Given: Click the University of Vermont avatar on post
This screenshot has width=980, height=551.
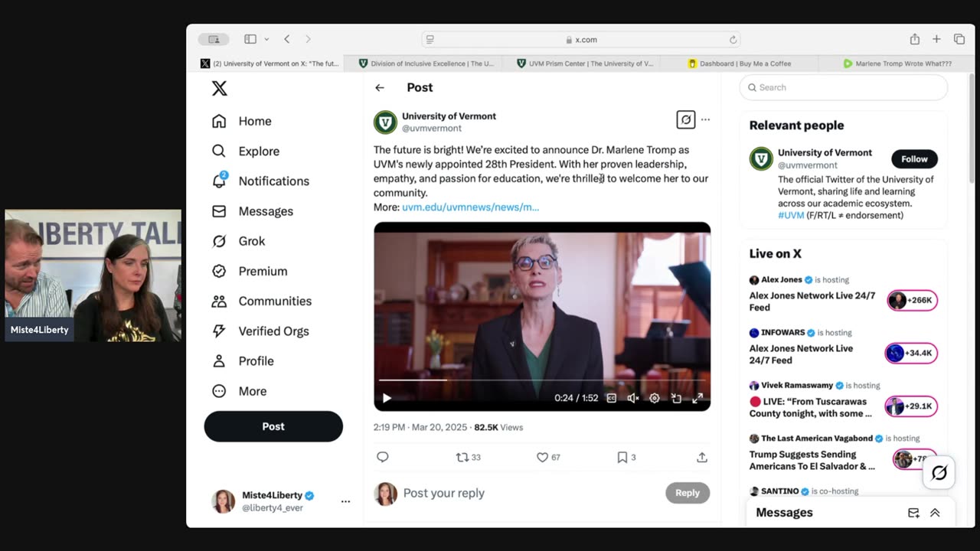Looking at the screenshot, I should coord(385,122).
